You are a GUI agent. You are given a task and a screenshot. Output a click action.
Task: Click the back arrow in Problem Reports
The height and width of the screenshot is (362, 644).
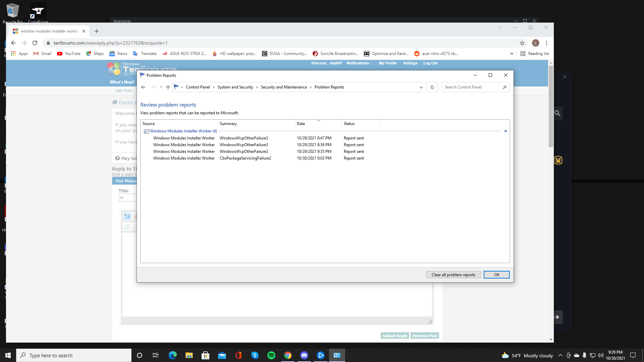click(143, 87)
